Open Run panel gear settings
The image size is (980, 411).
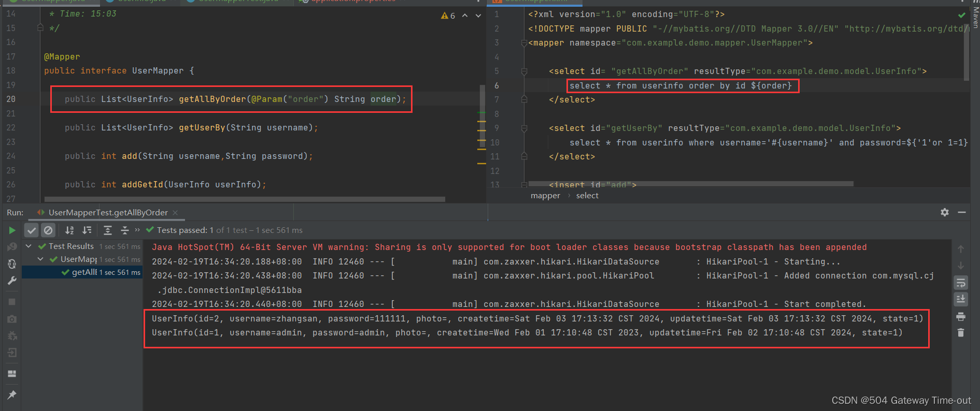pos(945,212)
